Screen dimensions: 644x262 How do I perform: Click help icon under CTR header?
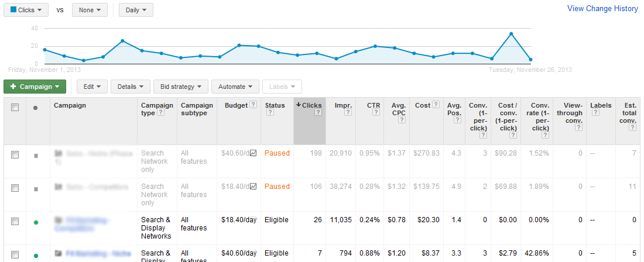(x=376, y=113)
